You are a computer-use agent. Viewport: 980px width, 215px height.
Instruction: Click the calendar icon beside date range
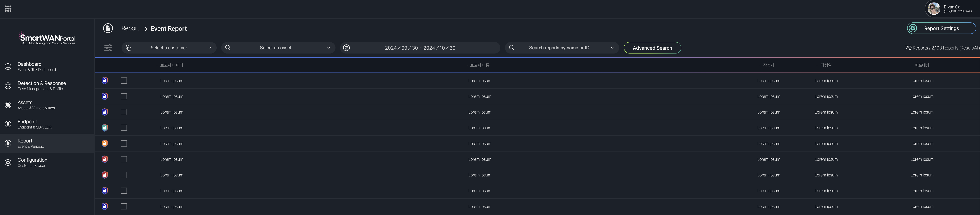click(346, 48)
